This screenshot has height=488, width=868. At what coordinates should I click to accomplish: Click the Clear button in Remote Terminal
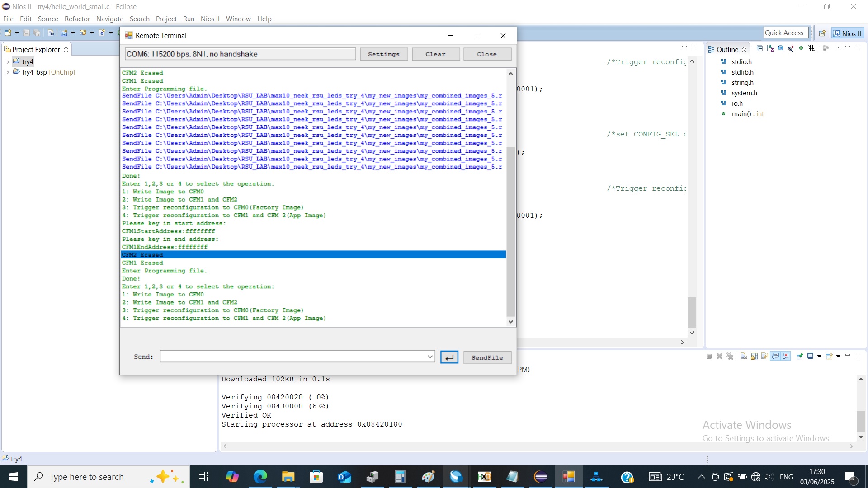(x=435, y=54)
